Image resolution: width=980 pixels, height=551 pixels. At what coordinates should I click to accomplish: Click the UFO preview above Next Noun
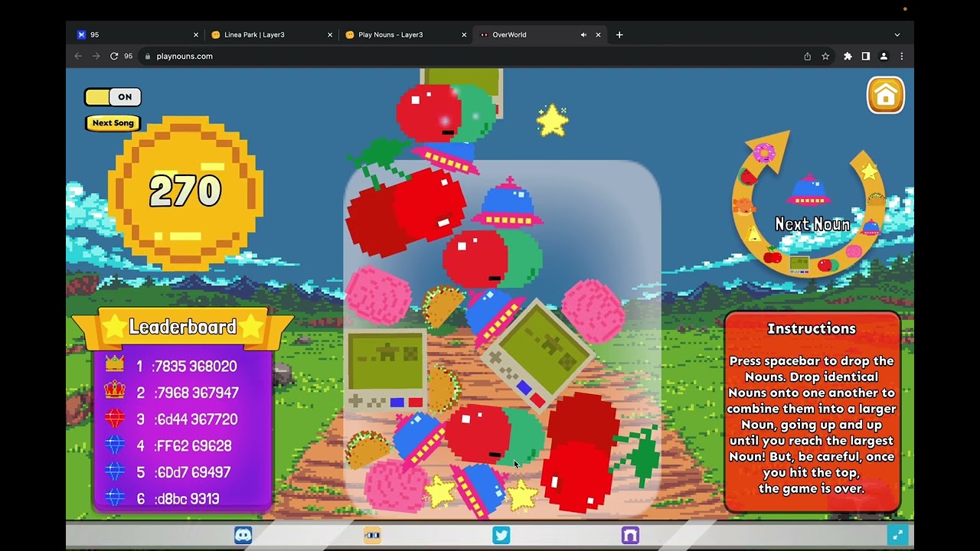tap(808, 191)
